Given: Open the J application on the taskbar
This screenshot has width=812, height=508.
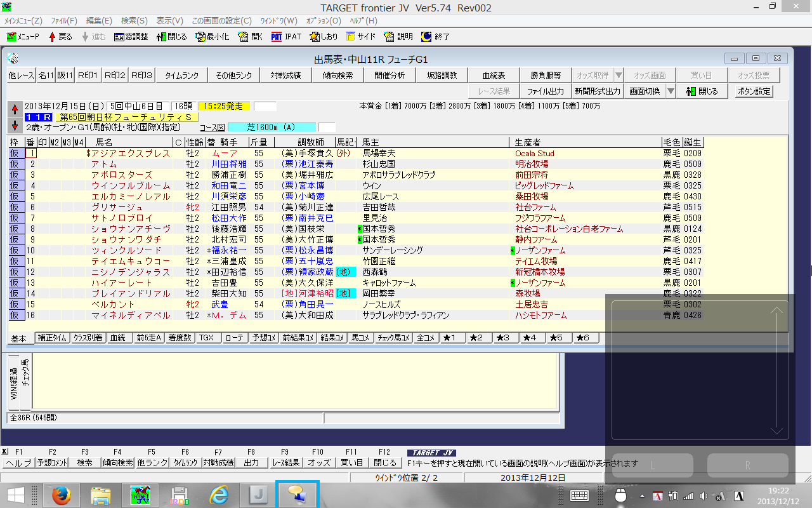Looking at the screenshot, I should (x=258, y=495).
